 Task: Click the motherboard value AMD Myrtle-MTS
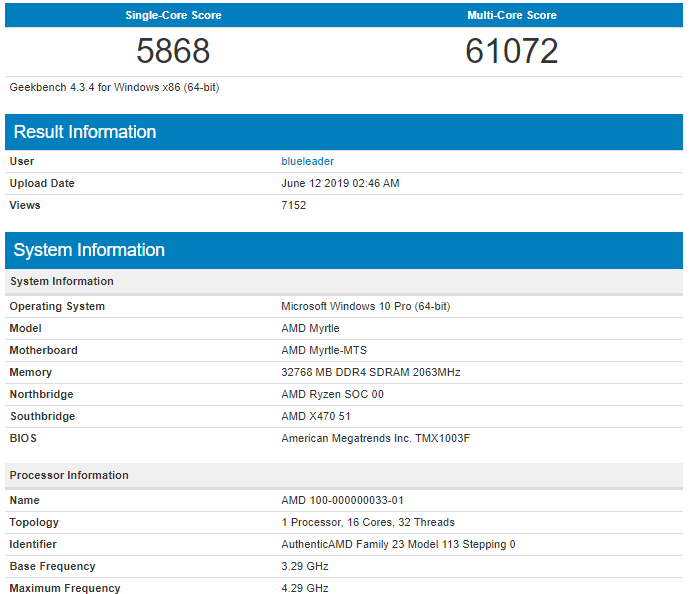click(x=324, y=350)
